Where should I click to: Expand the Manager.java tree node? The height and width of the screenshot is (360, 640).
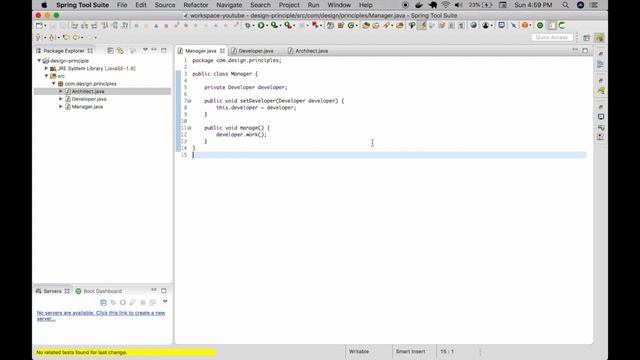[61, 107]
